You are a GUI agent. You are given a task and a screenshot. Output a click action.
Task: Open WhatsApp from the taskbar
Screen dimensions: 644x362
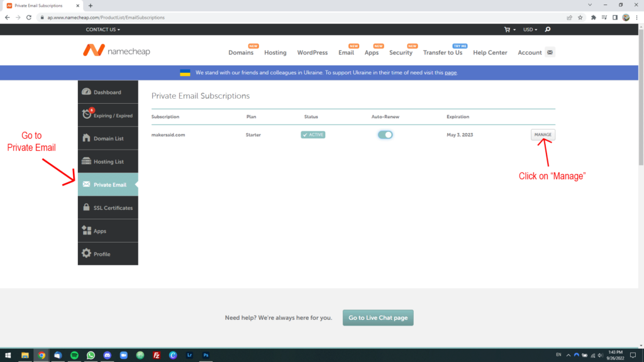point(91,355)
